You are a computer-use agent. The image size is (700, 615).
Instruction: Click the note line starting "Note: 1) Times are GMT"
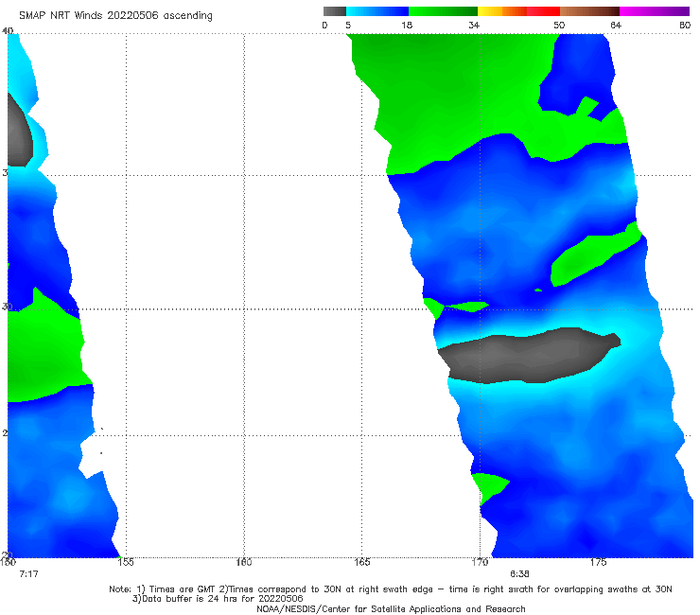pos(390,589)
